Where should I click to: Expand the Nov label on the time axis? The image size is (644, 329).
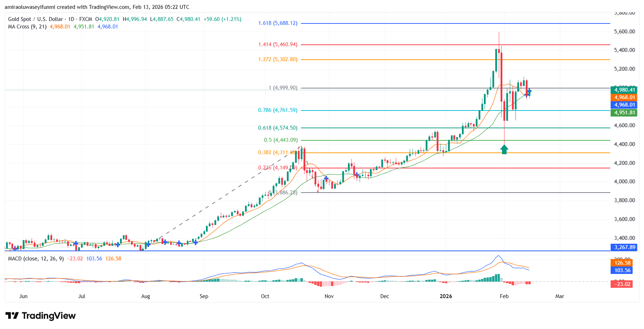coord(329,296)
